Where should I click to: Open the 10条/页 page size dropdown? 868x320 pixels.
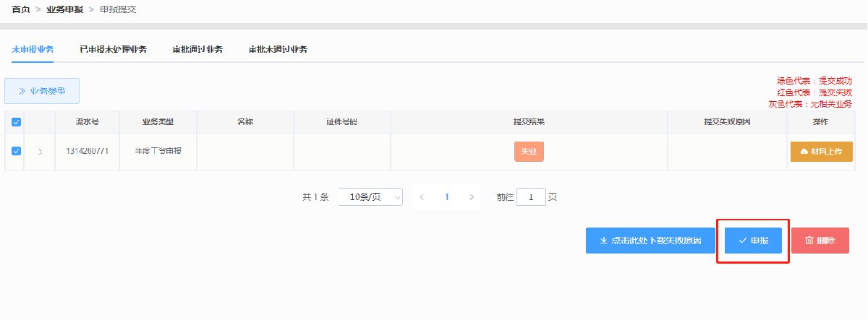click(370, 196)
